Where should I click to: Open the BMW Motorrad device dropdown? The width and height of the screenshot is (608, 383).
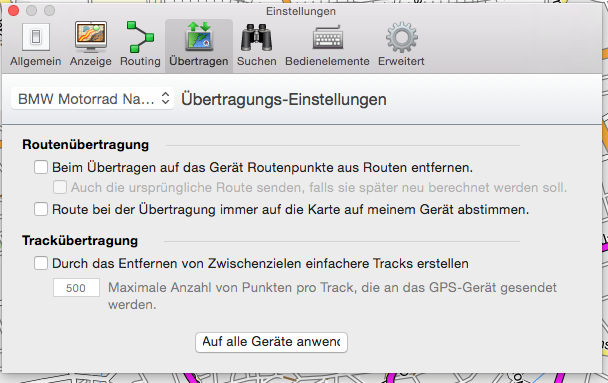click(x=92, y=99)
